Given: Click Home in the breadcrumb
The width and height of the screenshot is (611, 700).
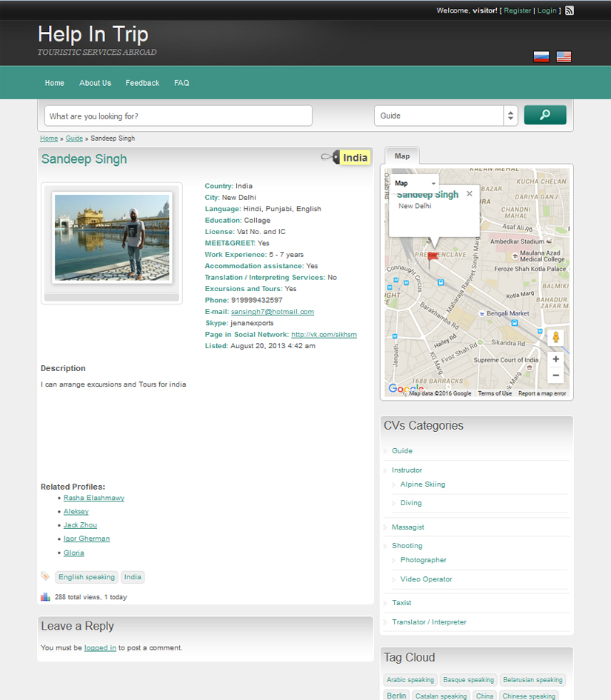Looking at the screenshot, I should click(x=49, y=139).
